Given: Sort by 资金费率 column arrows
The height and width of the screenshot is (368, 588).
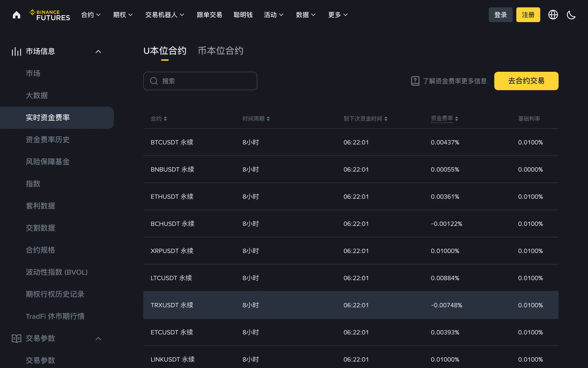Looking at the screenshot, I should coord(457,118).
